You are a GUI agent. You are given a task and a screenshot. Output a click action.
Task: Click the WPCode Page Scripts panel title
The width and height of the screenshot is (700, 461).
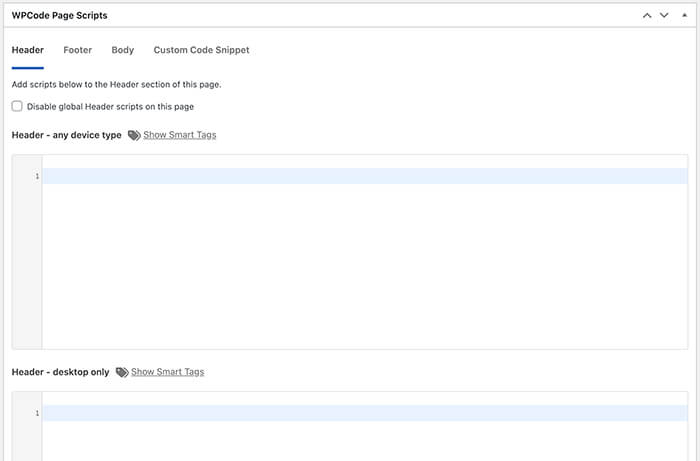(x=59, y=16)
